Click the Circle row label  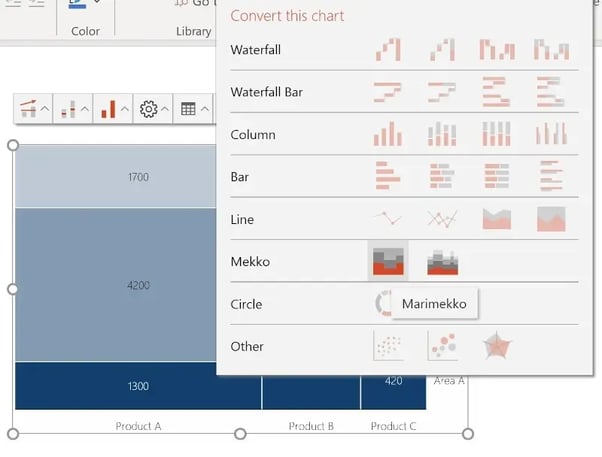(x=246, y=304)
